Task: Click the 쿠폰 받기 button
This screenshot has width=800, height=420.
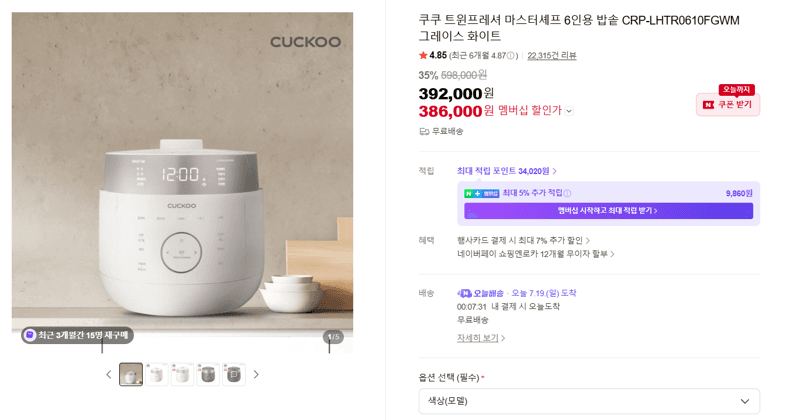Action: (x=728, y=105)
